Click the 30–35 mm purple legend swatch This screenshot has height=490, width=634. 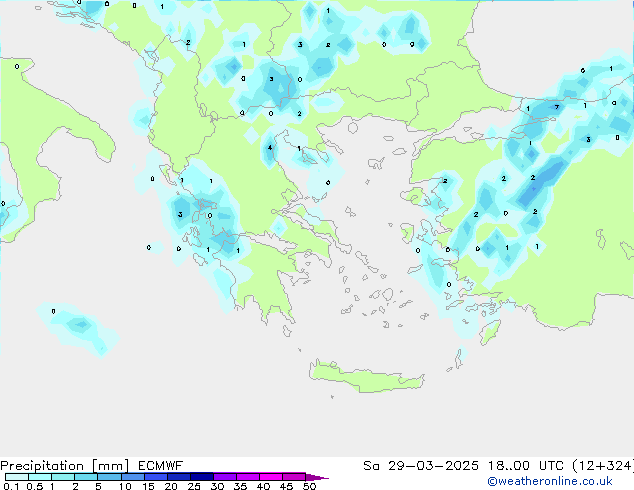[x=225, y=477]
